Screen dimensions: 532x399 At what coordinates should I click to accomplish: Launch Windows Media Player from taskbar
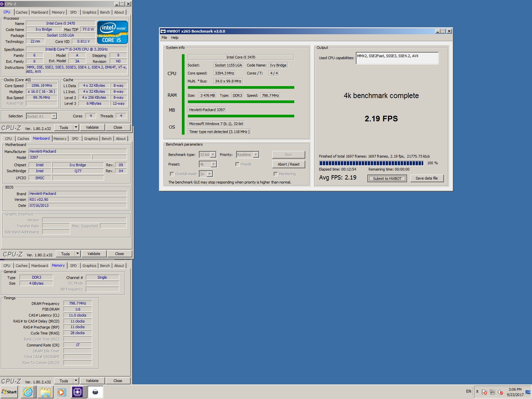tap(62, 392)
